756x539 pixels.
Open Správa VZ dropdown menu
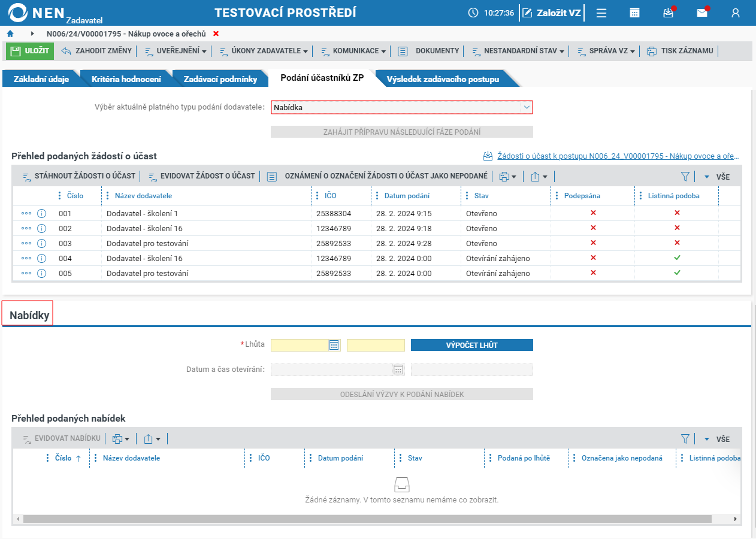[606, 51]
